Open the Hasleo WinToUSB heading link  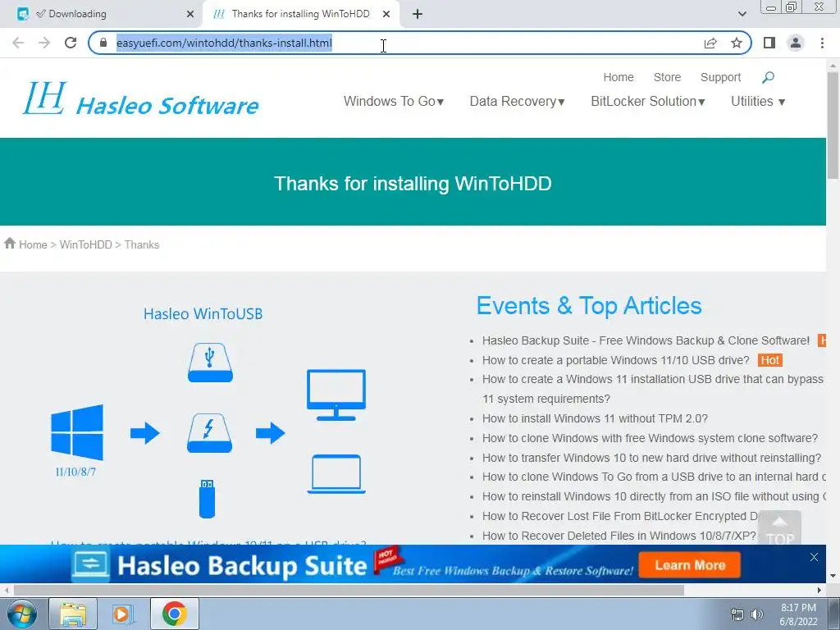point(203,314)
